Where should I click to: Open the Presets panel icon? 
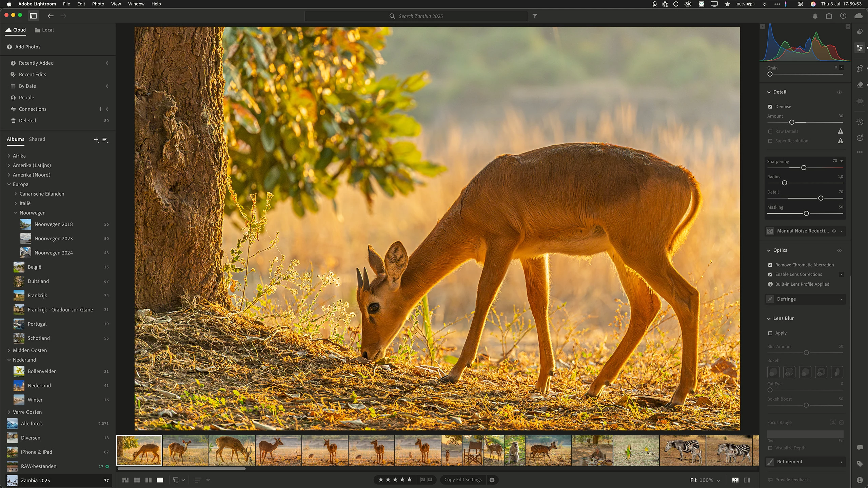tap(860, 32)
